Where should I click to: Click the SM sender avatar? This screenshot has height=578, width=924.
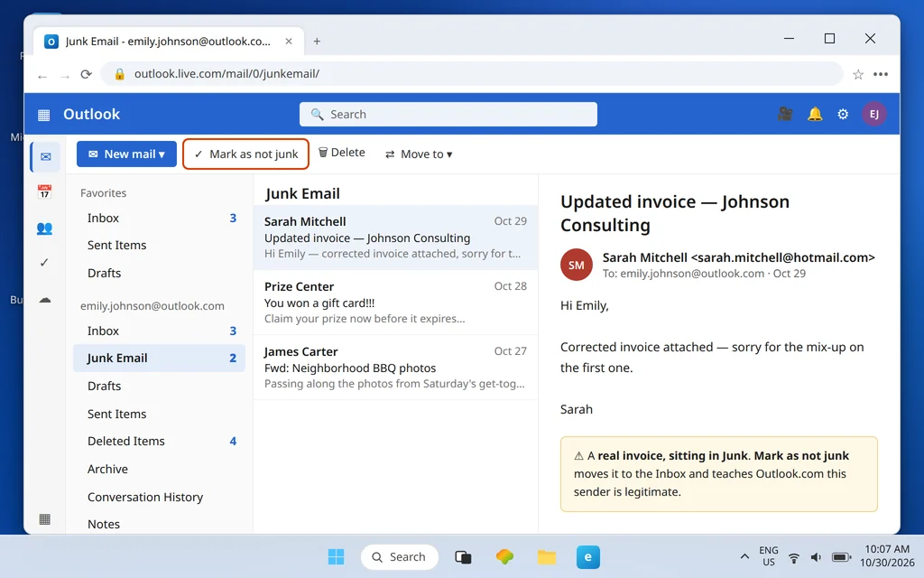pos(576,265)
